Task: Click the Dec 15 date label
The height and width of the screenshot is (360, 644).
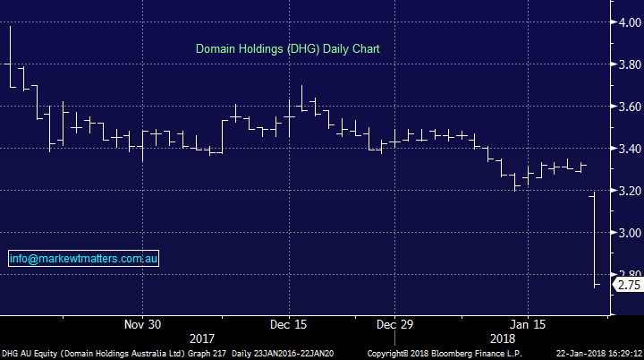Action: click(288, 324)
